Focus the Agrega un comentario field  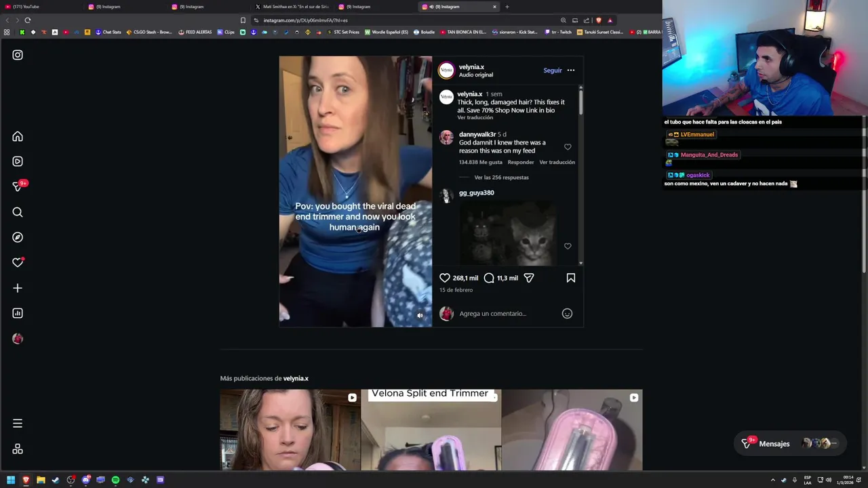508,313
